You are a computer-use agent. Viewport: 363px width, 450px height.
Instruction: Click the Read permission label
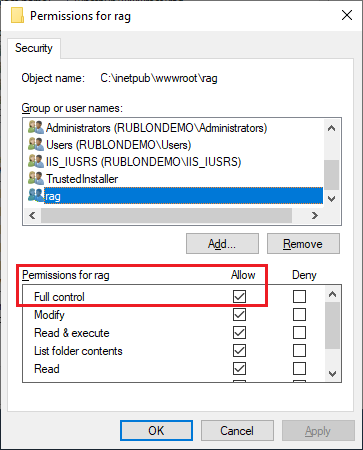click(47, 369)
